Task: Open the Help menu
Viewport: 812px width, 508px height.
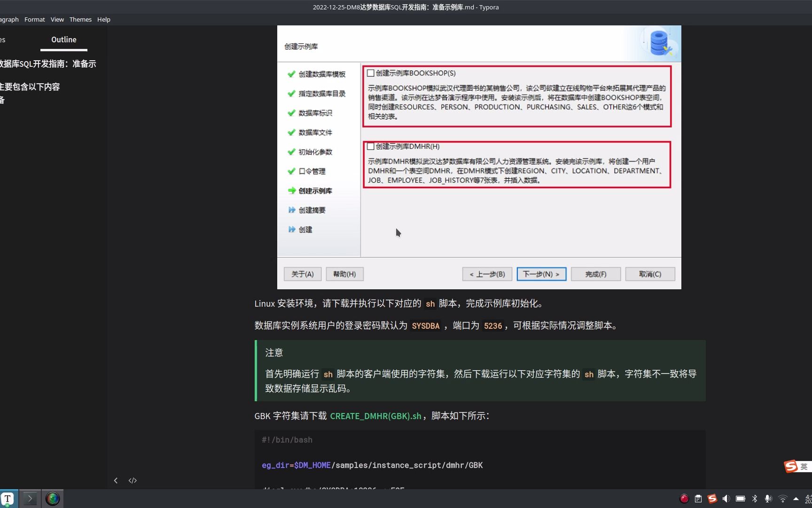Action: [x=104, y=19]
